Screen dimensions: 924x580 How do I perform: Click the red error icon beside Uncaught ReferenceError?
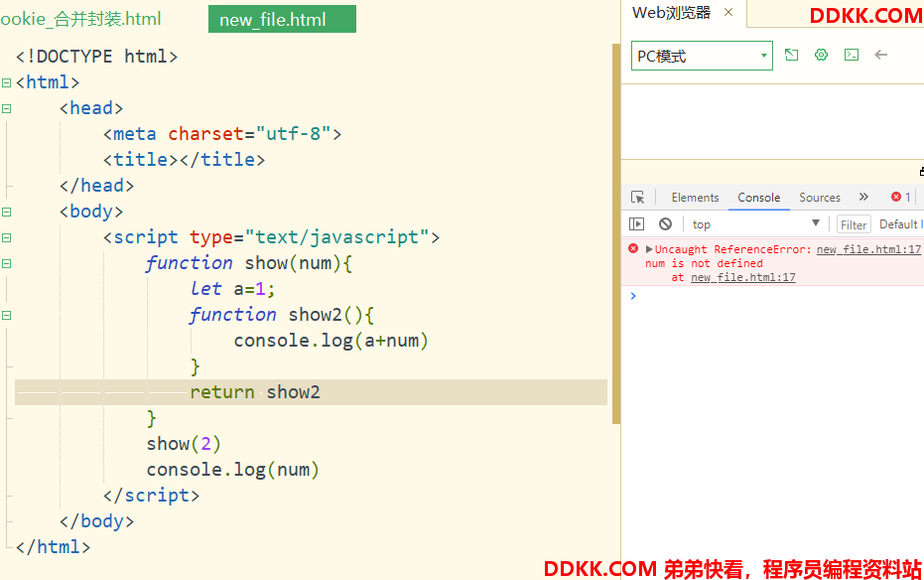(x=633, y=248)
